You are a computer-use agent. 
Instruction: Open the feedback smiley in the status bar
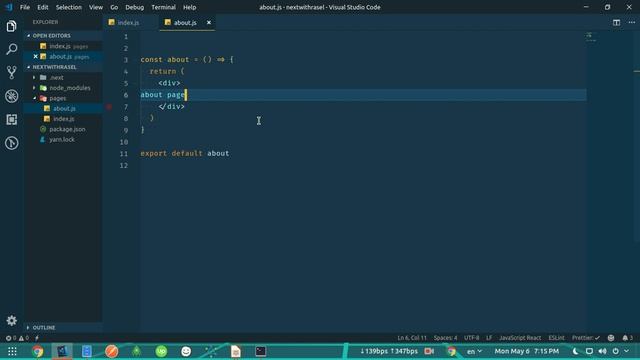[x=611, y=338]
